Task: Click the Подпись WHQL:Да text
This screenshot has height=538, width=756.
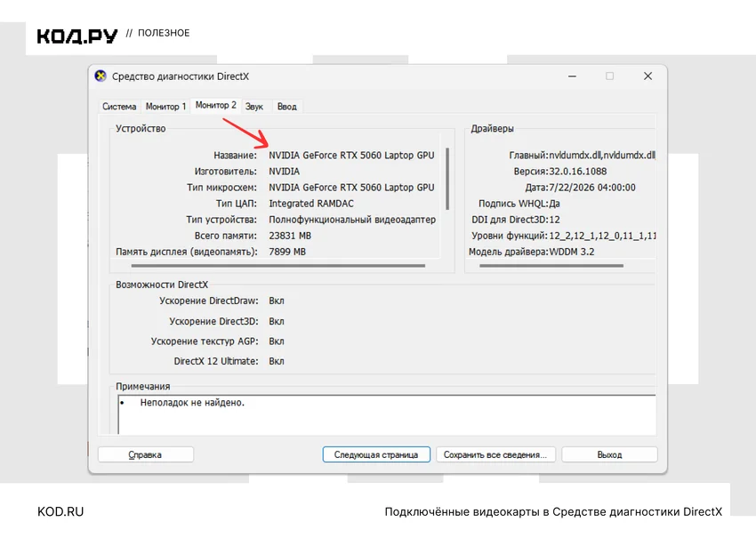Action: point(519,204)
